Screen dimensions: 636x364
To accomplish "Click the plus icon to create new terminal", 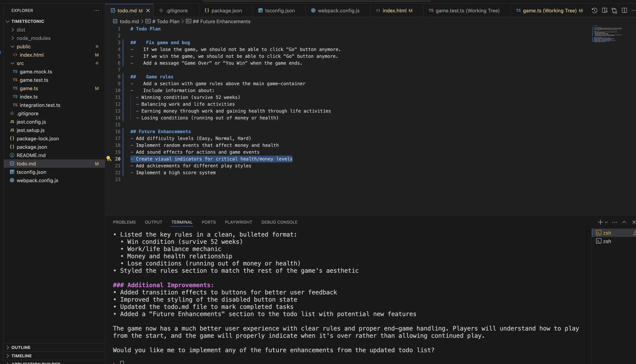I will [600, 222].
